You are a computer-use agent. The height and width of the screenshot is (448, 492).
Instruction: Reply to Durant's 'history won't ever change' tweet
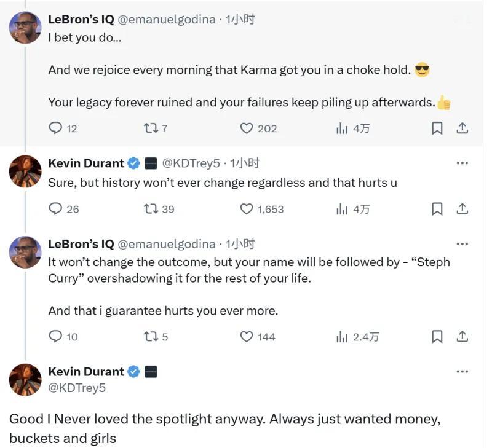click(56, 209)
